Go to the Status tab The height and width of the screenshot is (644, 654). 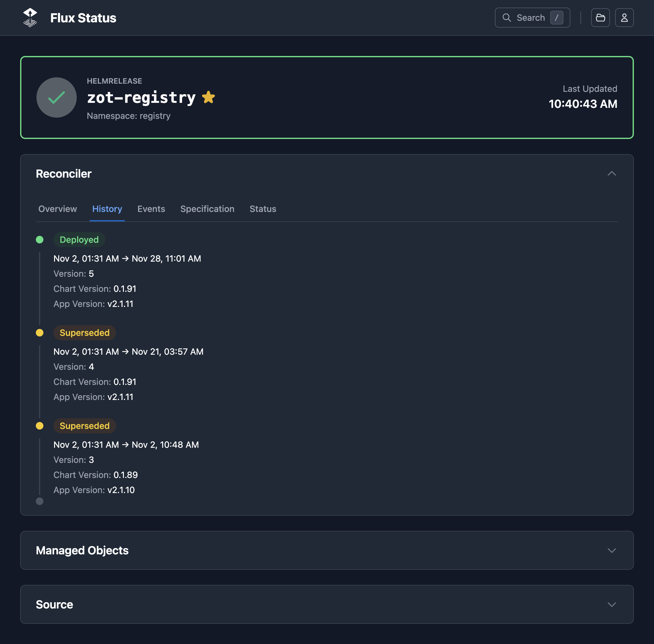click(263, 209)
